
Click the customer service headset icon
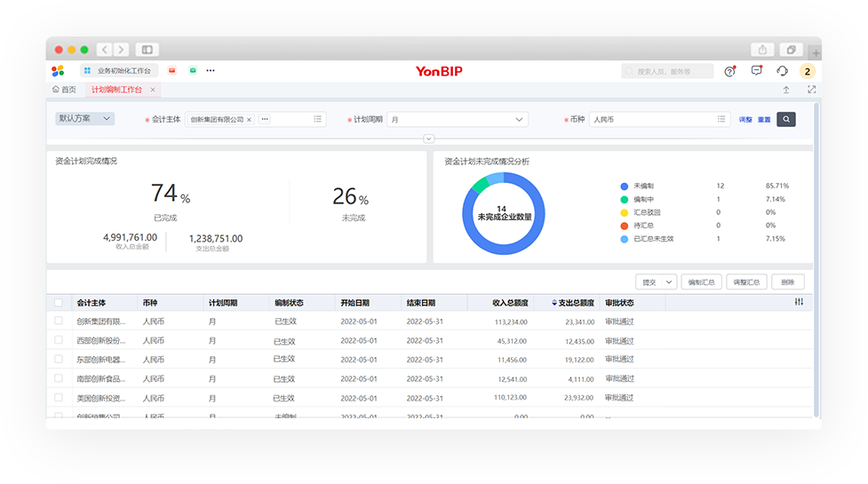(x=782, y=71)
